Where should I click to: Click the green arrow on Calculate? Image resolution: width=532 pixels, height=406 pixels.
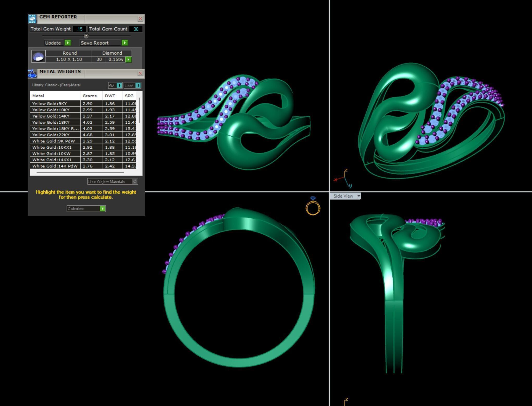pos(102,208)
